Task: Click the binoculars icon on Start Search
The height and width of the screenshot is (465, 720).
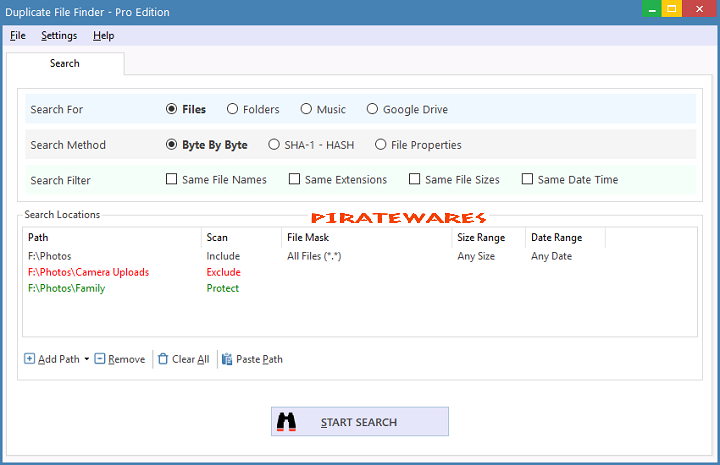Action: [x=287, y=422]
